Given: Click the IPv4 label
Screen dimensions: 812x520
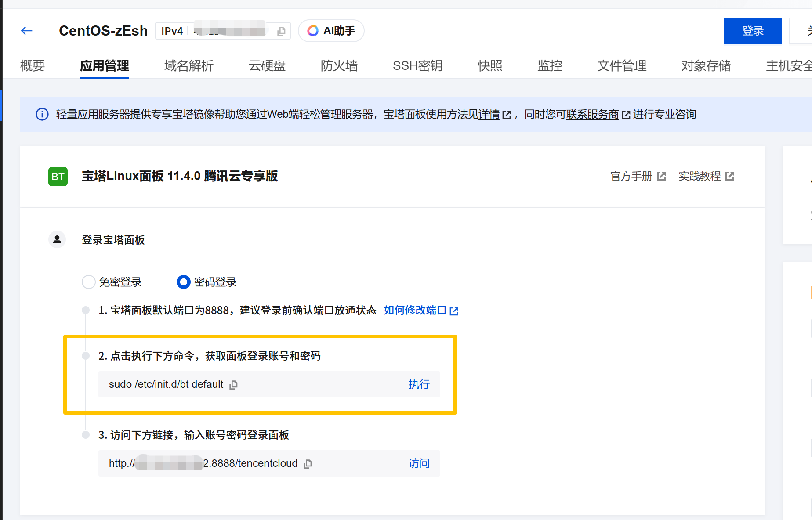Looking at the screenshot, I should coord(172,31).
